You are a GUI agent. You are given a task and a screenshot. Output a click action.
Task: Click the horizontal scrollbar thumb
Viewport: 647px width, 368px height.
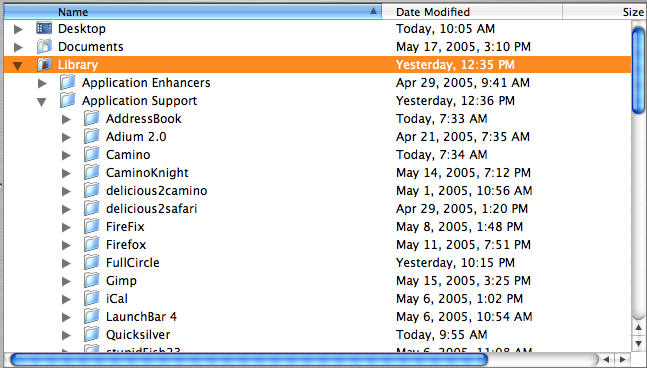click(249, 359)
